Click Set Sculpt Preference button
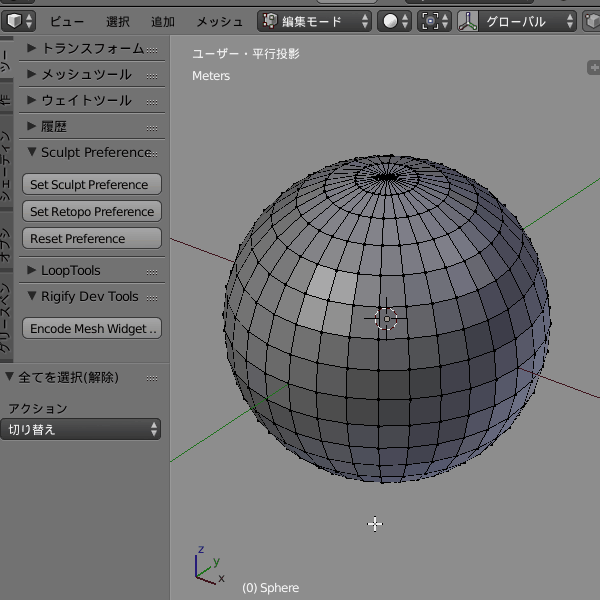 click(x=92, y=184)
